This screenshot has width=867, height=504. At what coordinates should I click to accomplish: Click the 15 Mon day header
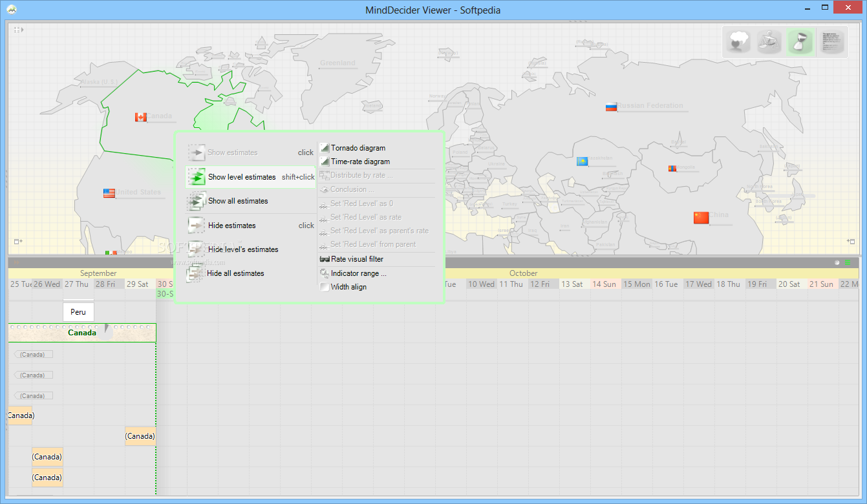(637, 284)
